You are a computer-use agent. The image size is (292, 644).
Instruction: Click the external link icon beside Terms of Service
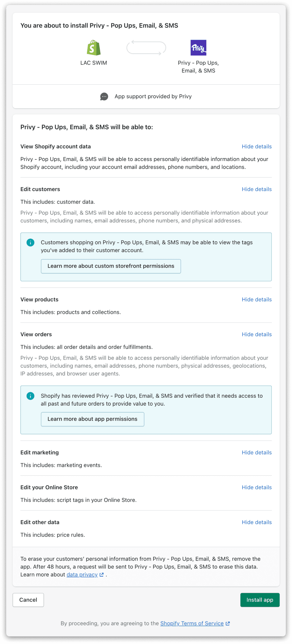(227, 623)
